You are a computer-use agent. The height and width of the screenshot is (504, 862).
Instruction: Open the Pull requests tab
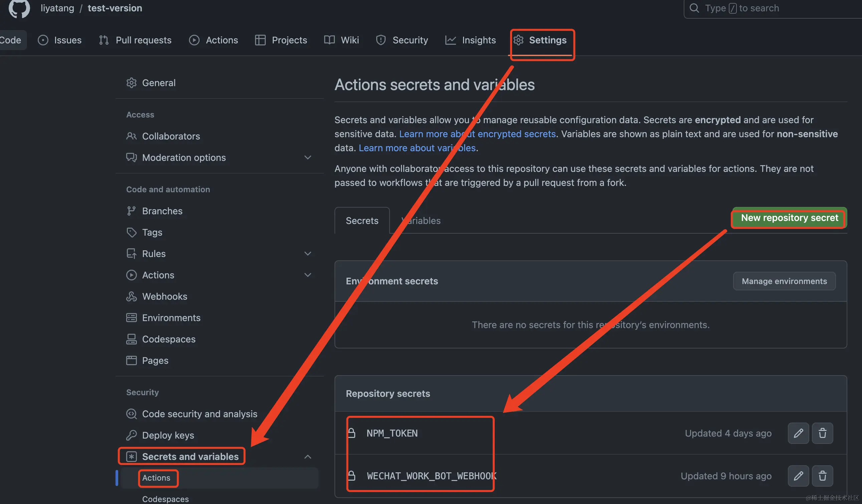[x=143, y=40]
